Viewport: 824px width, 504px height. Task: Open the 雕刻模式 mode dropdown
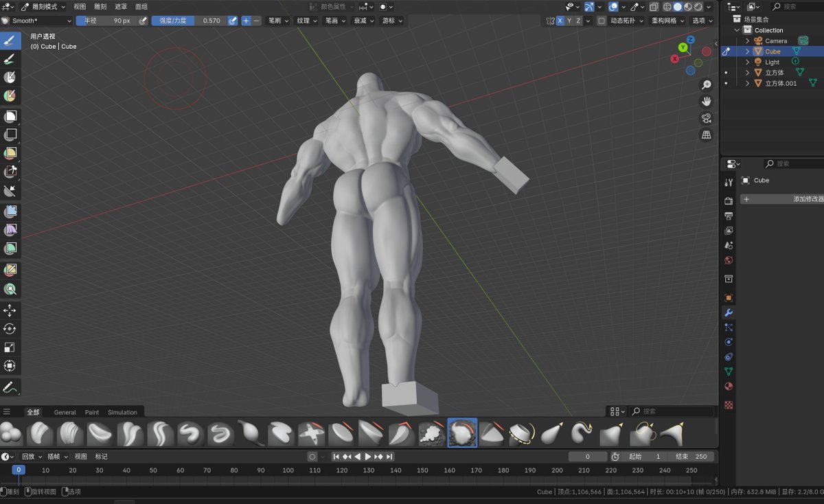pyautogui.click(x=43, y=6)
